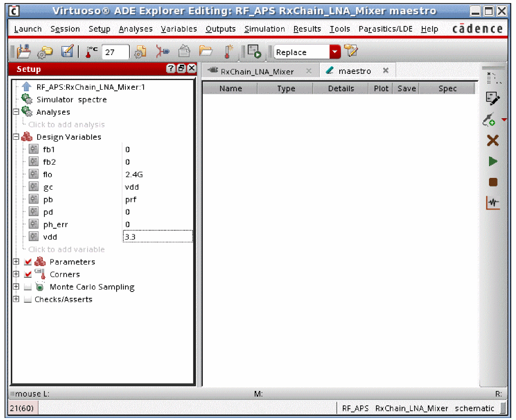Click the 'Click to add analysis' link

(66, 124)
